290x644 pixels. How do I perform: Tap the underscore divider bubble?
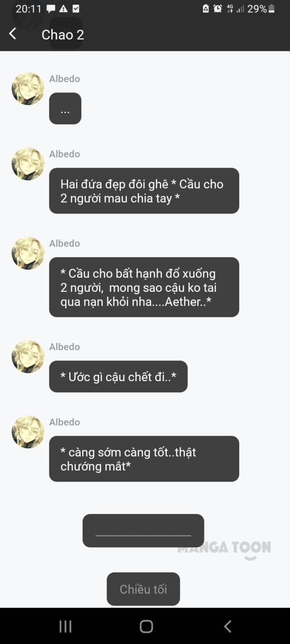pyautogui.click(x=143, y=530)
